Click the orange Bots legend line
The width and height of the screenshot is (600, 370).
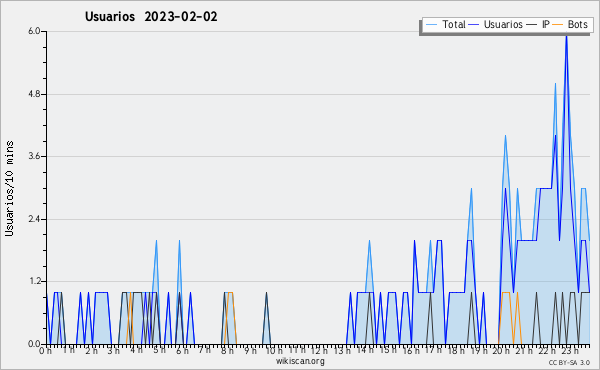pos(558,25)
